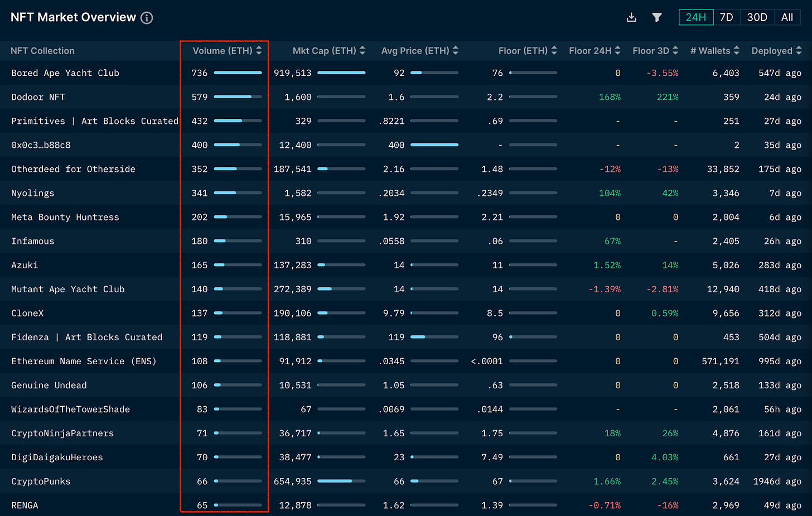Click Mutant Ape volume value 140

200,289
